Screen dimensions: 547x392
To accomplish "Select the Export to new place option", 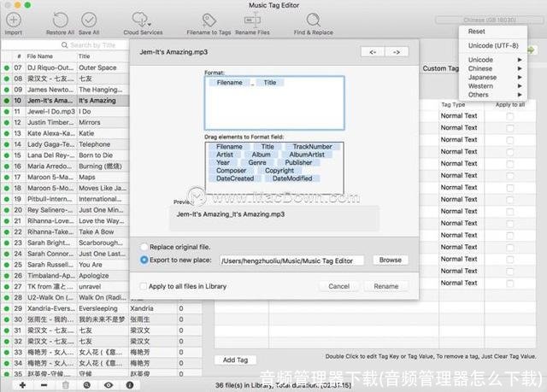I will tap(144, 260).
